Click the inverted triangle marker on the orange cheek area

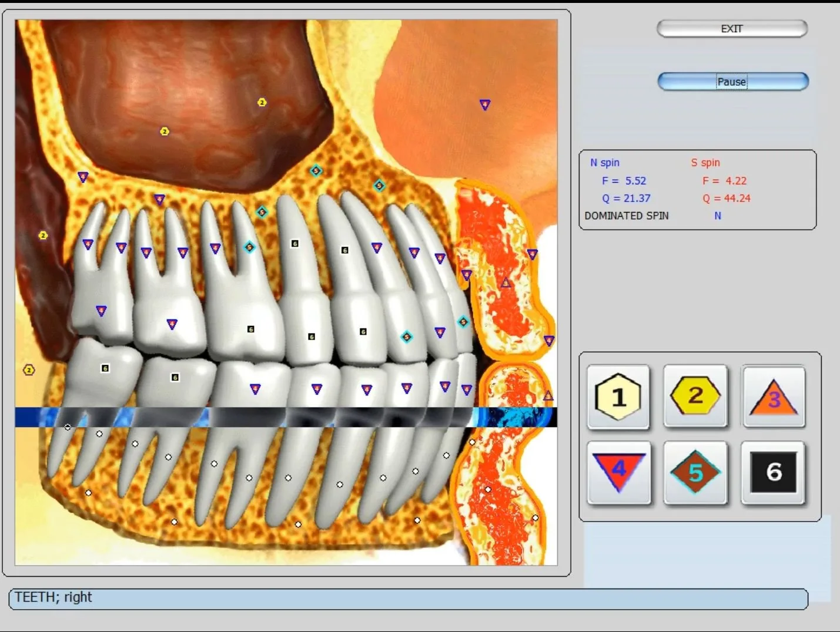[x=485, y=105]
